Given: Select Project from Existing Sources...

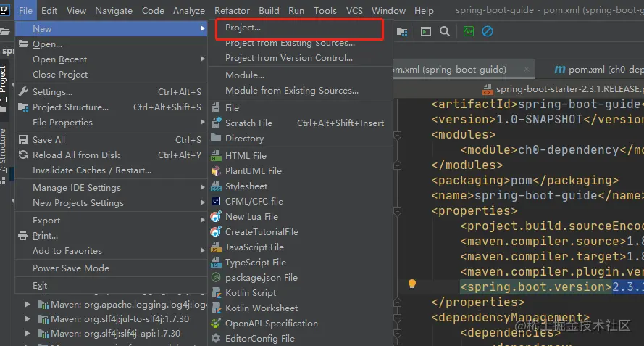Looking at the screenshot, I should point(300,43).
